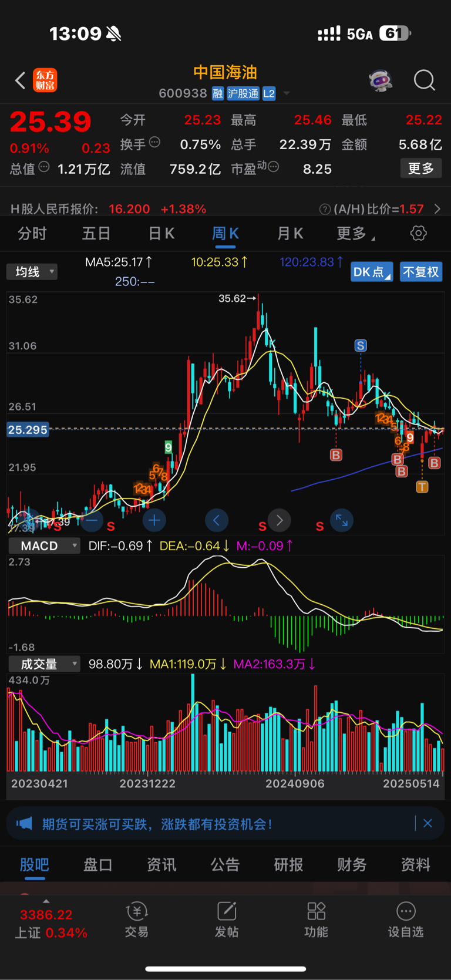Tap the 融 margin trading badge
Viewport: 451px width, 980px height.
[x=218, y=93]
